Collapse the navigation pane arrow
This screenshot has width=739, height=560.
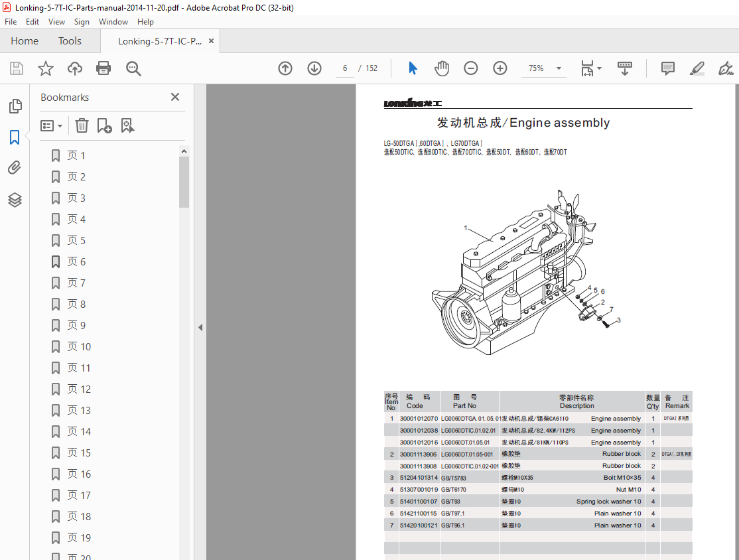click(200, 327)
